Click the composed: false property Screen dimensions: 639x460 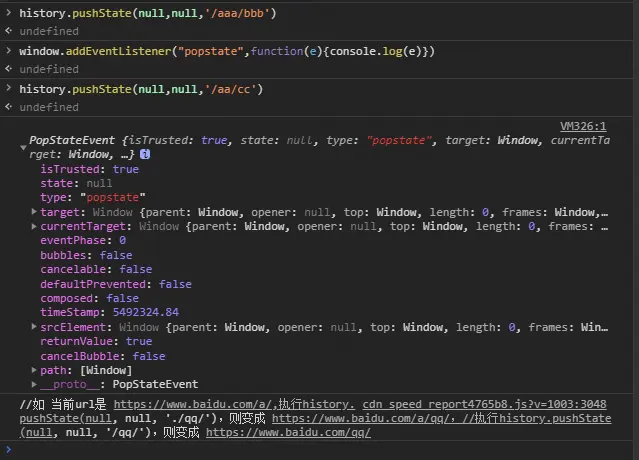tap(90, 298)
